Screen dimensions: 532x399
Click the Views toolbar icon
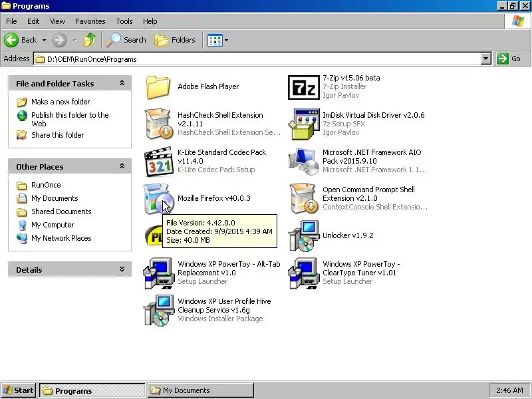coord(215,41)
